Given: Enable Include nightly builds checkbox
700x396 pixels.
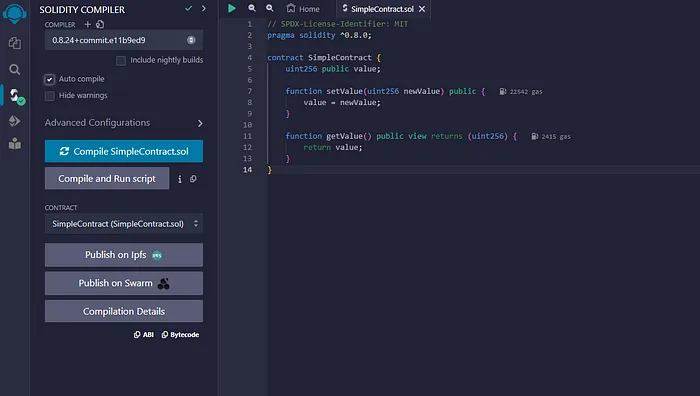Looking at the screenshot, I should pyautogui.click(x=121, y=60).
